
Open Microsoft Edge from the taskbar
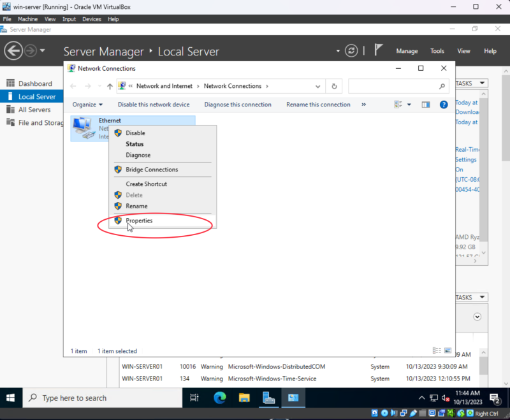pyautogui.click(x=219, y=398)
